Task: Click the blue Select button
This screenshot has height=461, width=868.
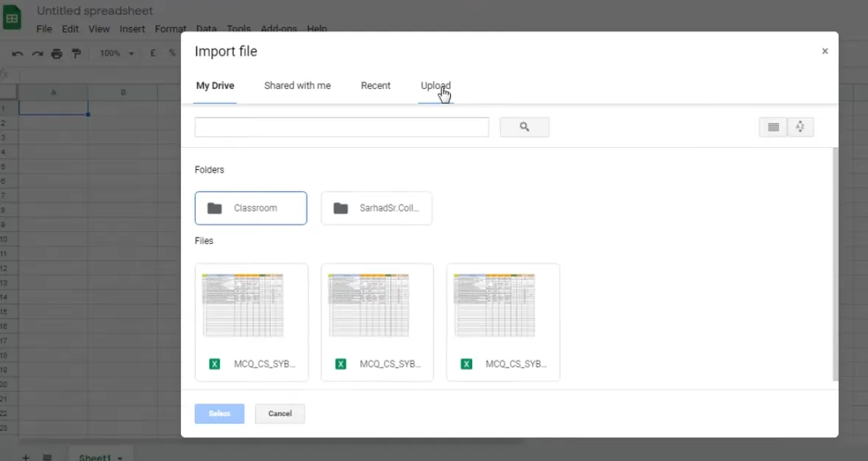Action: (x=219, y=414)
